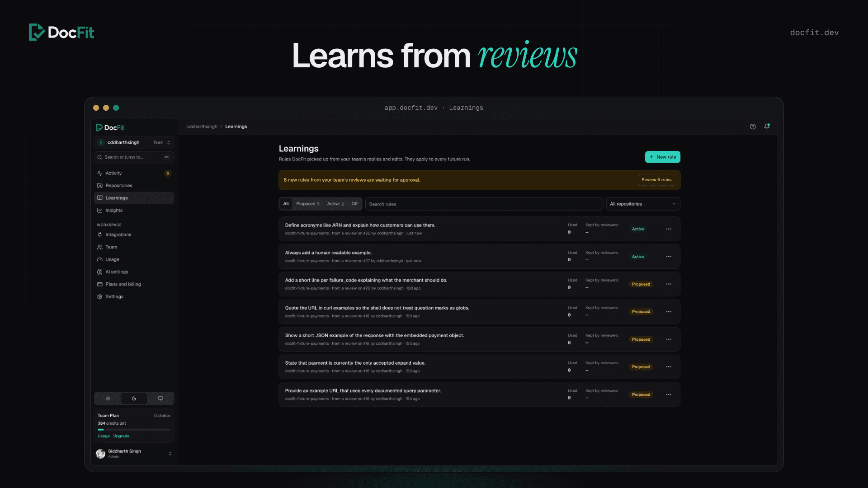Click Proposed badge on expand value rule
Viewport: 868px width, 488px height.
coord(641,367)
